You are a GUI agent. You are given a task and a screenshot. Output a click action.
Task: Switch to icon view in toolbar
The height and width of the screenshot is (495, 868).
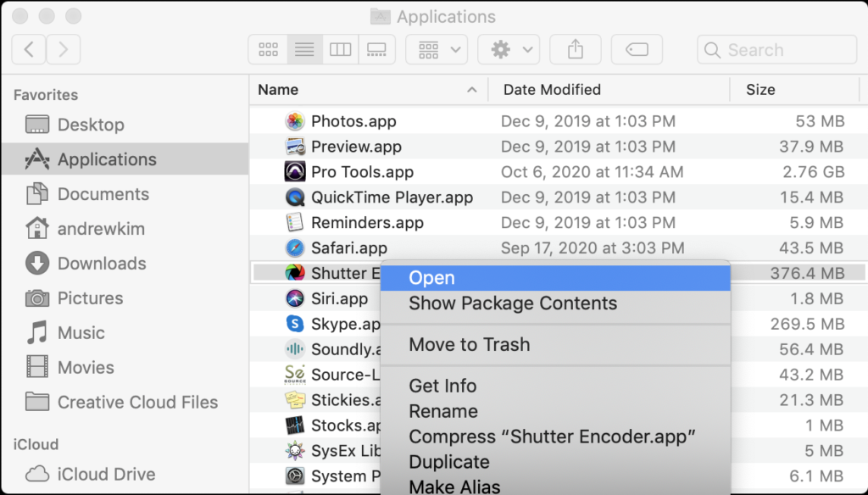click(268, 50)
